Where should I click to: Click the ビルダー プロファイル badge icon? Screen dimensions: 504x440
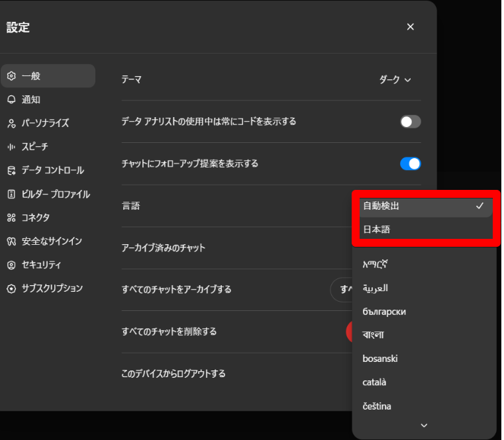pos(11,194)
